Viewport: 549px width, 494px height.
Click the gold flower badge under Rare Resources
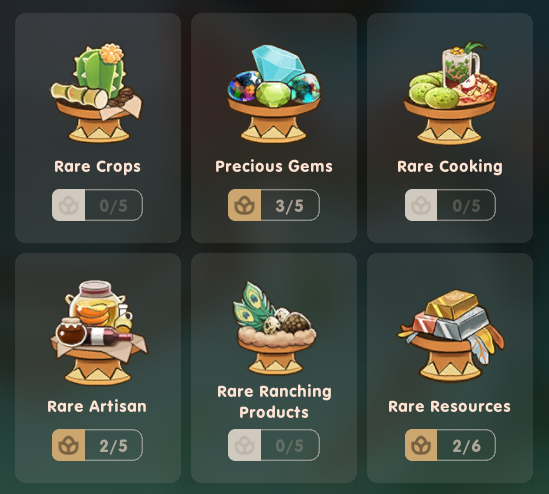421,445
